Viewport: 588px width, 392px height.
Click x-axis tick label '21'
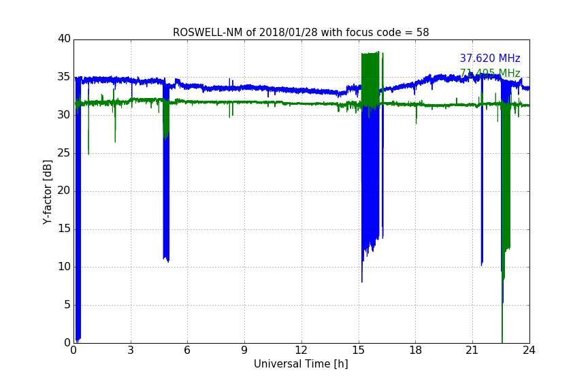pos(472,350)
